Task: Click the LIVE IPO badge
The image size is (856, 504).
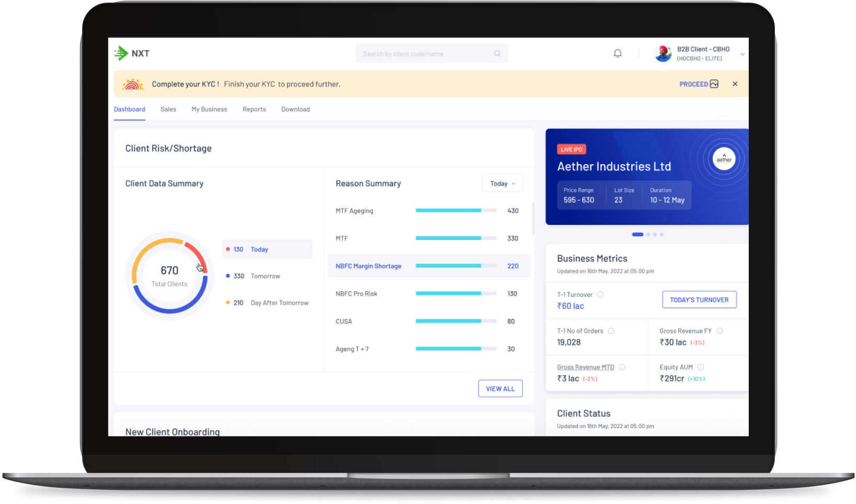Action: click(x=571, y=150)
